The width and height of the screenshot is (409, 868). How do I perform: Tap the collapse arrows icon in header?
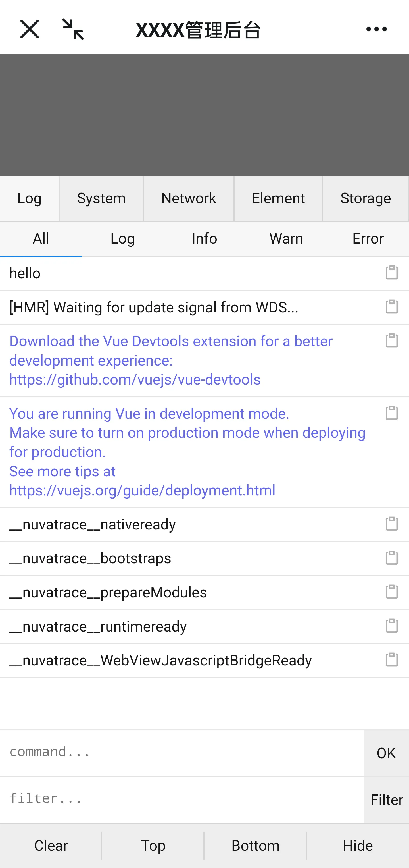point(73,29)
